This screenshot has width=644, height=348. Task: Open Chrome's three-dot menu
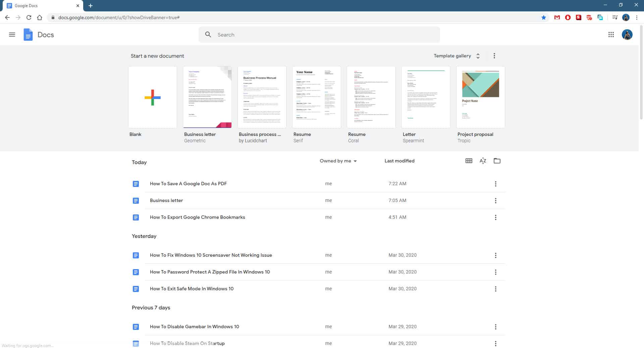pyautogui.click(x=637, y=17)
